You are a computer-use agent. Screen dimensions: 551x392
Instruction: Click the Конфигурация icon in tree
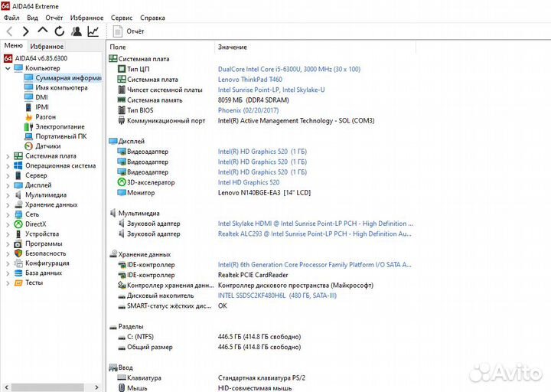[x=18, y=263]
